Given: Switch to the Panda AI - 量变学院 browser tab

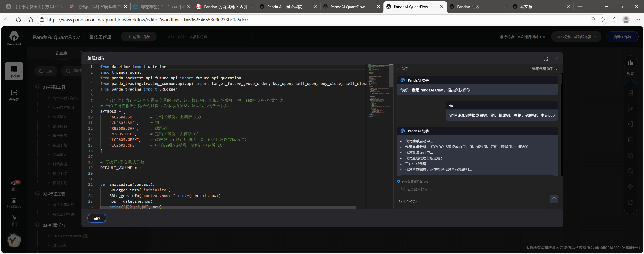Looking at the screenshot, I should [x=288, y=7].
